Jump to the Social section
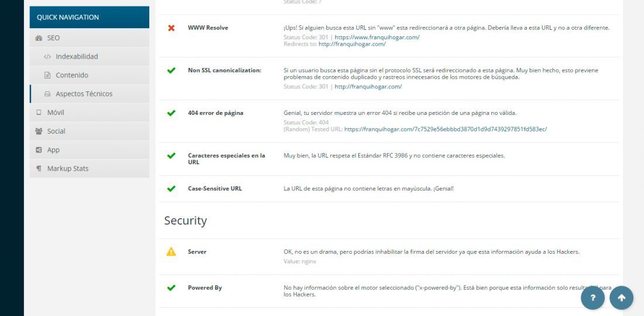This screenshot has height=316, width=644. [x=89, y=131]
